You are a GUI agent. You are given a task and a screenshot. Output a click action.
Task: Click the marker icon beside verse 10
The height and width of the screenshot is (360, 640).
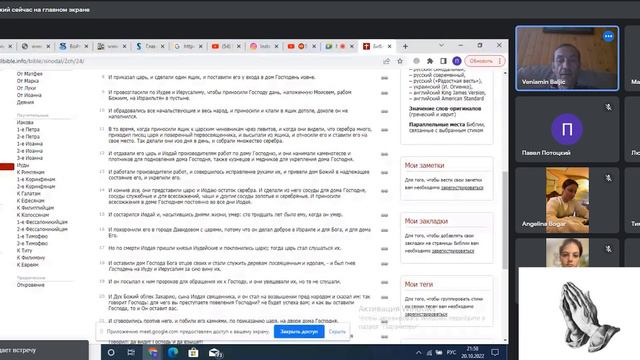(384, 111)
